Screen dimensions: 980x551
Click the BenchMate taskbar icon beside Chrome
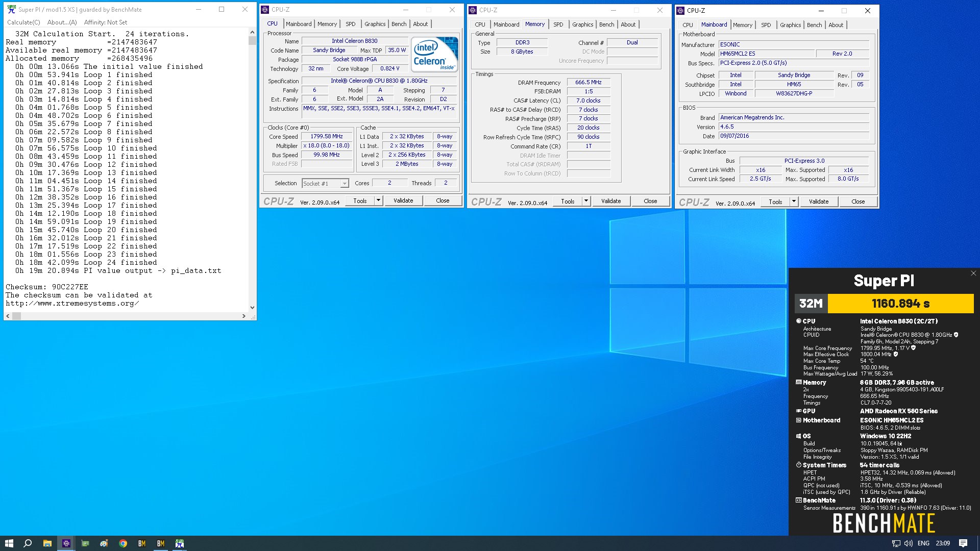click(141, 543)
